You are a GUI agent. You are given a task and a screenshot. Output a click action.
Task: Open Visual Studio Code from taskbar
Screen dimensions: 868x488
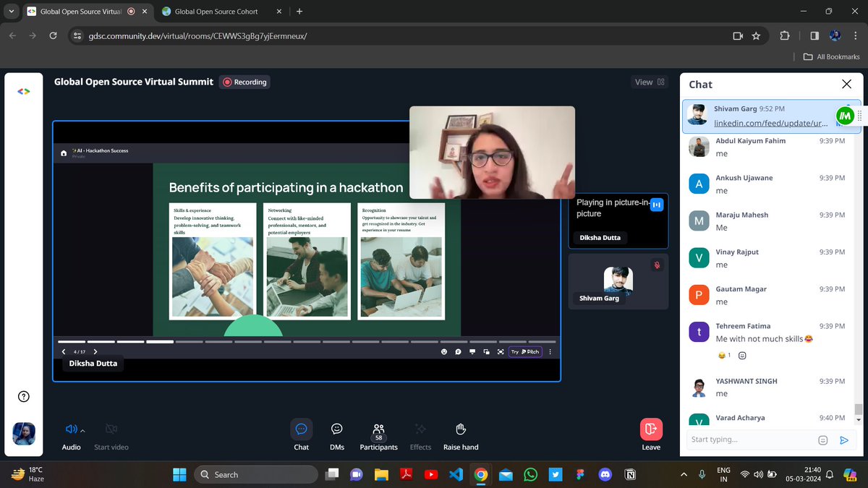[456, 474]
